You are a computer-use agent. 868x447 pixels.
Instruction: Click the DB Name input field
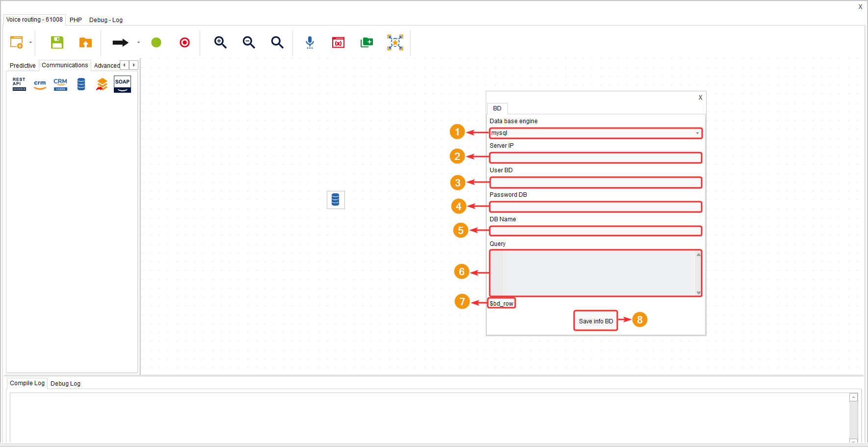(596, 231)
